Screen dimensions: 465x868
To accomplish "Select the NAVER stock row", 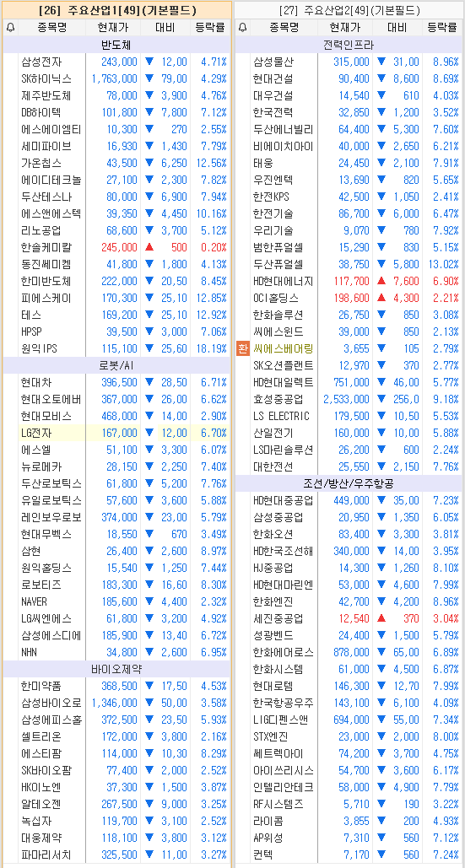I will (116, 601).
